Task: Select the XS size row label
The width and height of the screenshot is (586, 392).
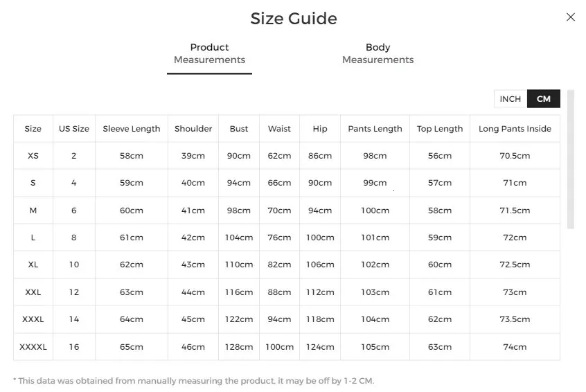Action: pos(33,156)
